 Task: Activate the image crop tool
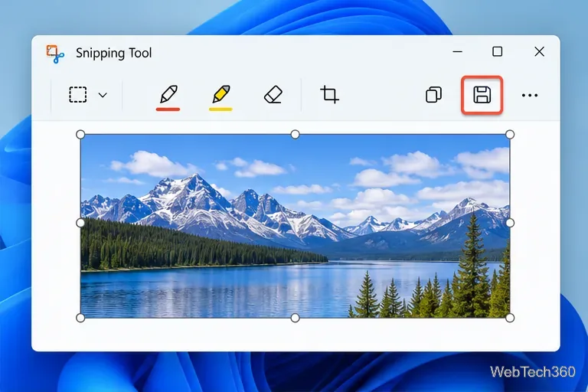329,94
